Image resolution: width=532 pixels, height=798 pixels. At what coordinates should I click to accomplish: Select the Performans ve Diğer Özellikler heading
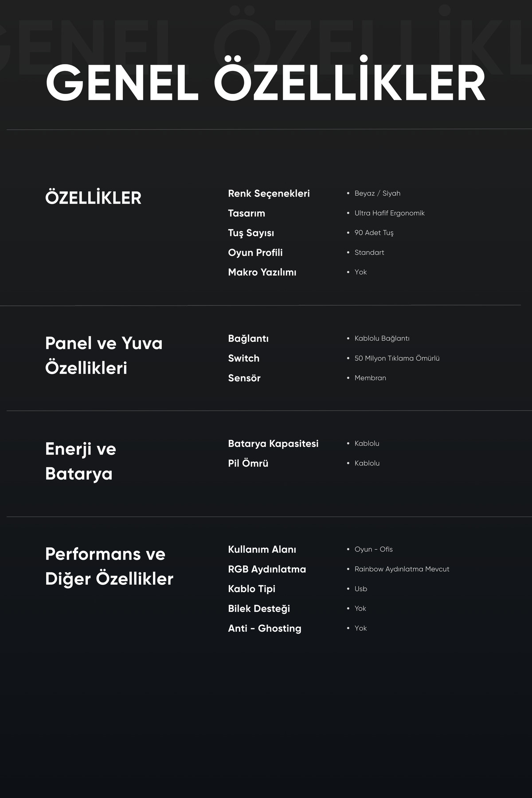click(x=109, y=567)
